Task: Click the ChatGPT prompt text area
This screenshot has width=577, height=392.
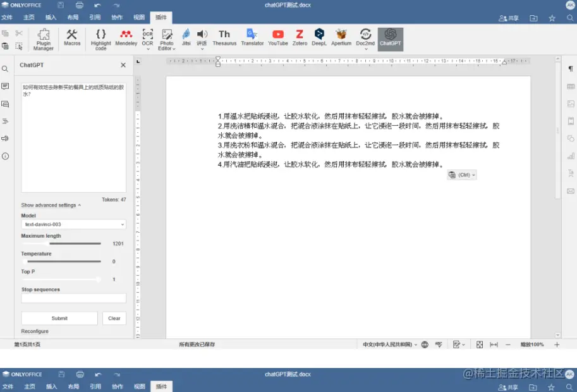Action: coord(73,138)
